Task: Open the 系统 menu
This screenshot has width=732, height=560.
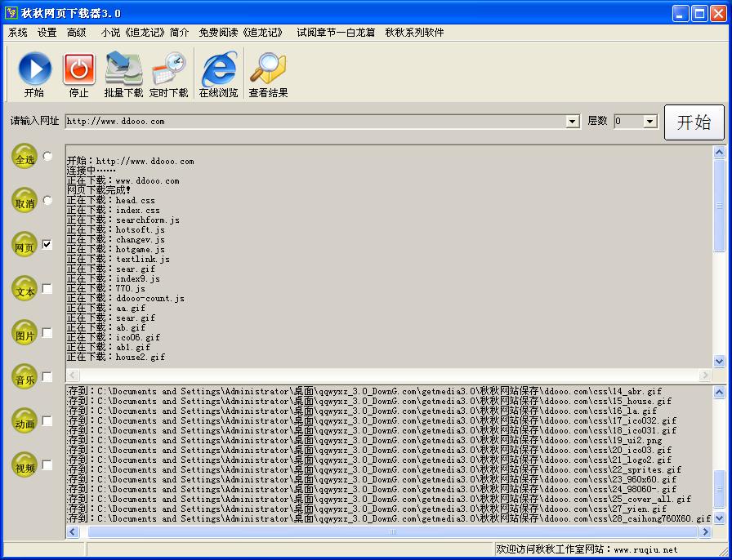Action: tap(18, 33)
